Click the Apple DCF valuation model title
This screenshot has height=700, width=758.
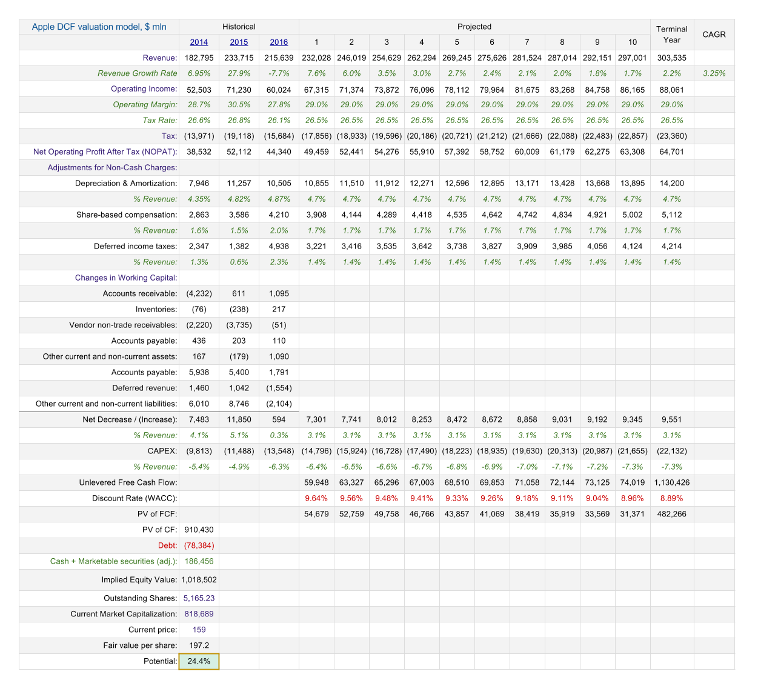(99, 27)
